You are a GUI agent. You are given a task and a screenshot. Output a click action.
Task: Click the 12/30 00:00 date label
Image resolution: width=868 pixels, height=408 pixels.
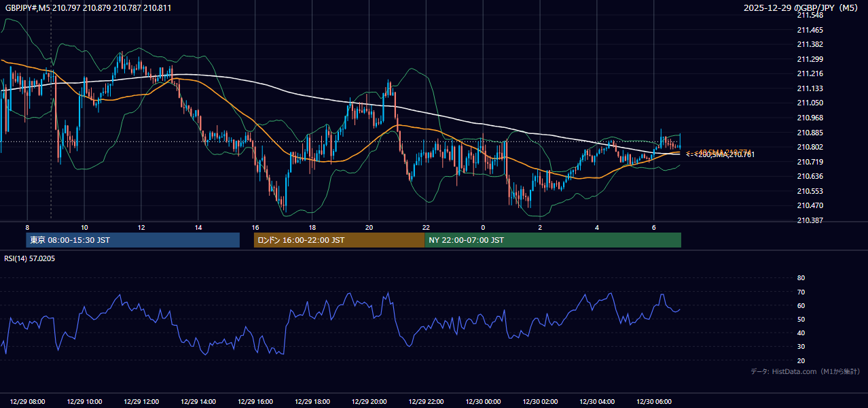[484, 401]
